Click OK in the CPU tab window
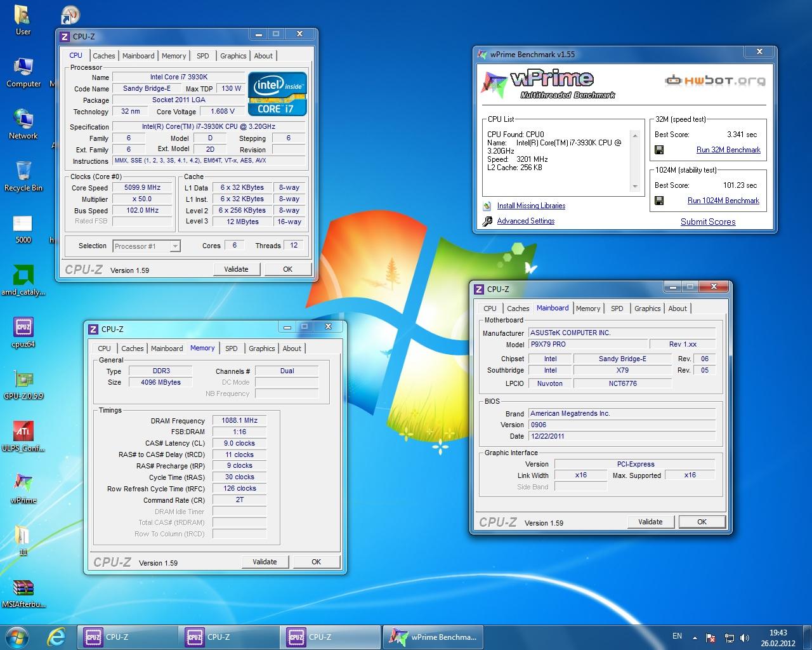 click(x=287, y=269)
